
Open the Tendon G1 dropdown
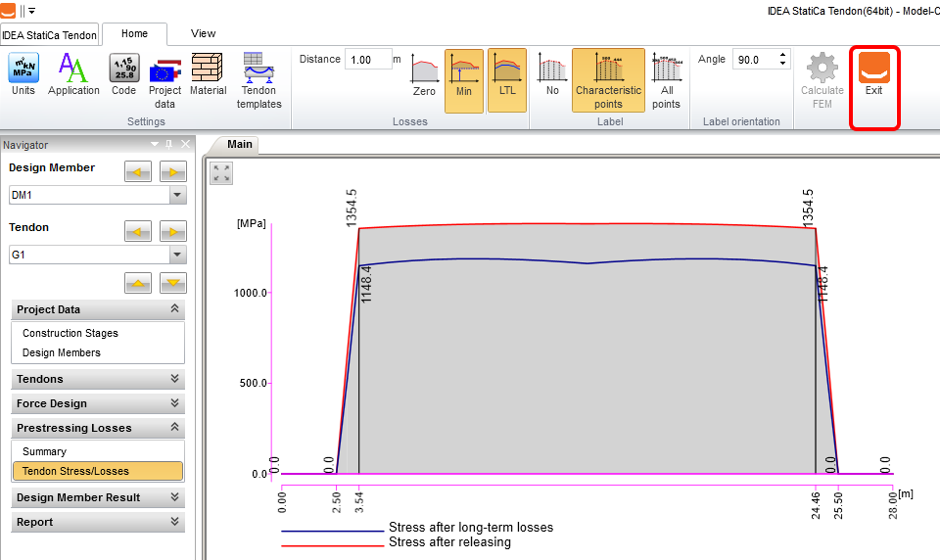coord(177,255)
